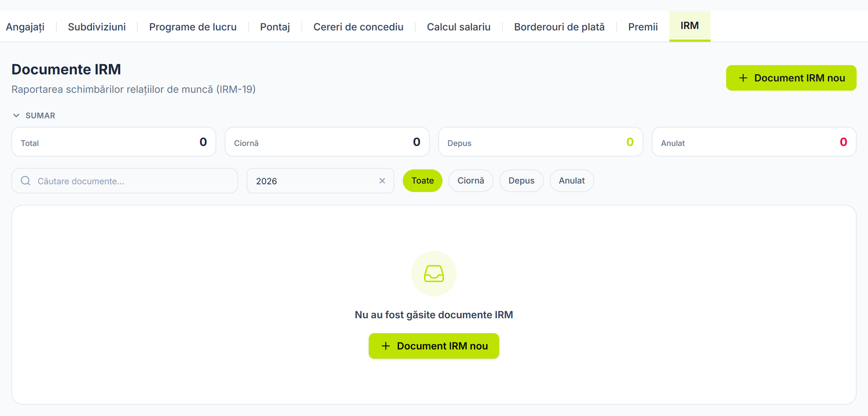This screenshot has height=416, width=868.
Task: Collapse the SUMAR section chevron
Action: tap(16, 116)
